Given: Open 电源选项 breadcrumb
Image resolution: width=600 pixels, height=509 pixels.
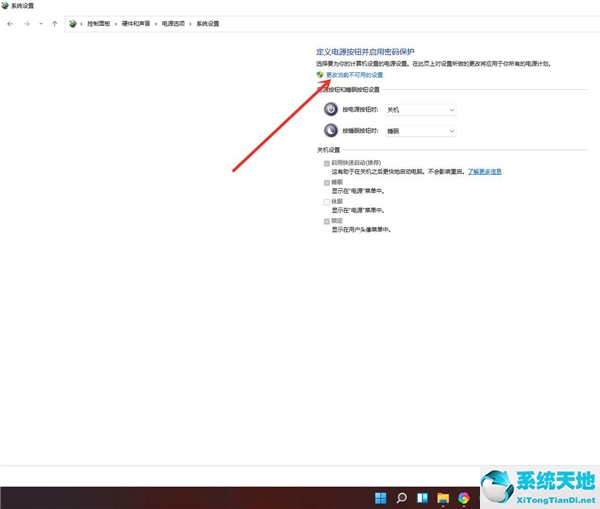Looking at the screenshot, I should [x=173, y=24].
